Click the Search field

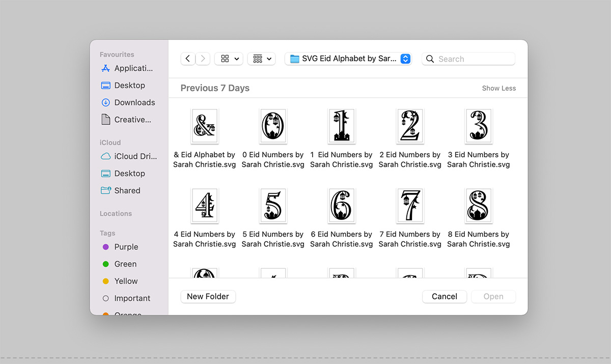(x=468, y=59)
